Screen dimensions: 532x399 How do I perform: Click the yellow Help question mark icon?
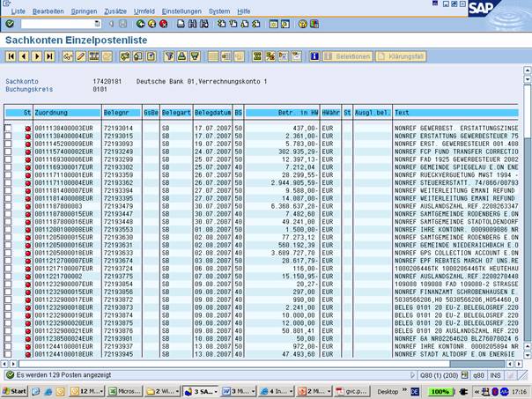[x=303, y=24]
